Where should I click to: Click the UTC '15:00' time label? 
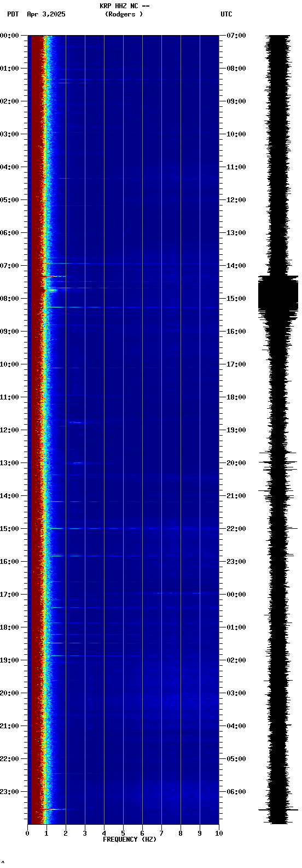(x=236, y=299)
